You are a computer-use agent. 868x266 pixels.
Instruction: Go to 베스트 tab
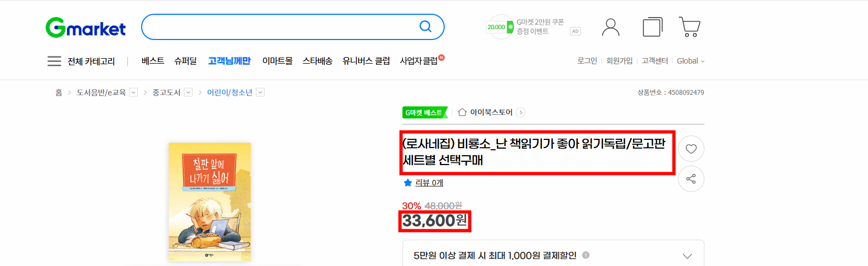click(153, 61)
